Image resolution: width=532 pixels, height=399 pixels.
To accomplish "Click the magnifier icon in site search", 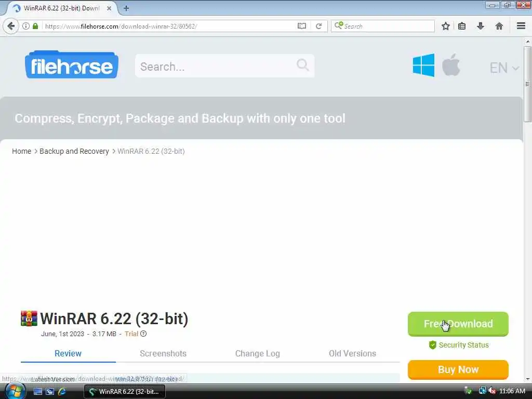I will point(303,64).
